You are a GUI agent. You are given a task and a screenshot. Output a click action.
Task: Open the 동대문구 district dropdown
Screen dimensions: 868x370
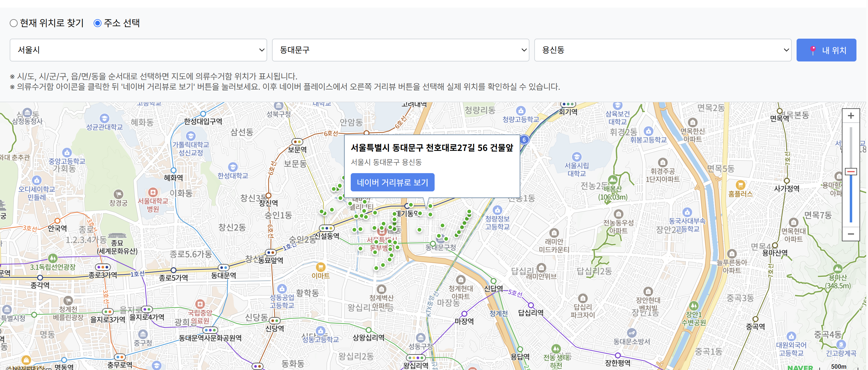[400, 50]
